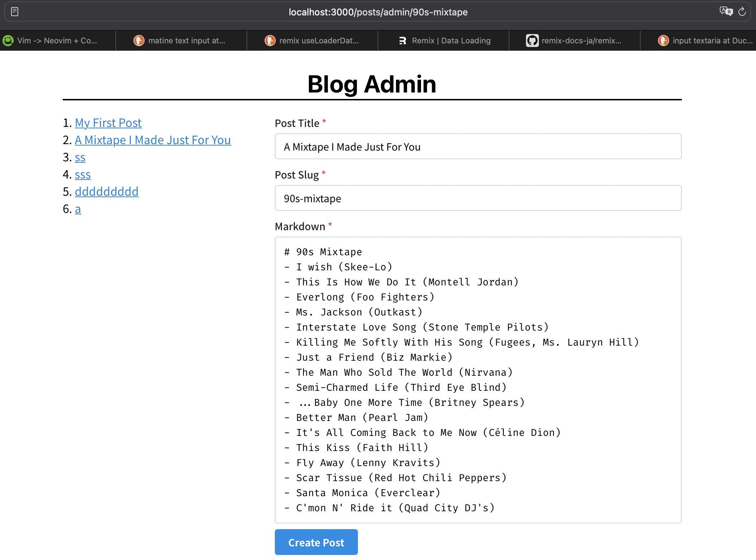Click into the Post Title input field

pos(478,147)
